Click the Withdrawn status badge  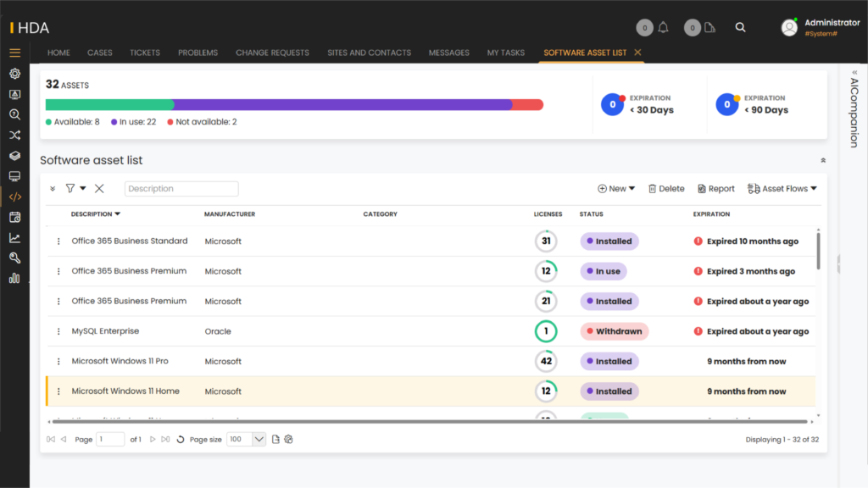[x=614, y=331]
